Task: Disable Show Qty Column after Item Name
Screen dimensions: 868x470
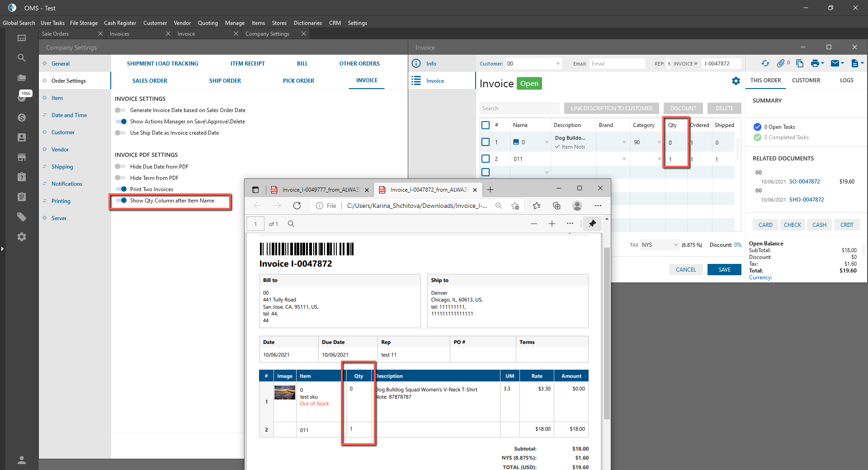Action: 121,201
